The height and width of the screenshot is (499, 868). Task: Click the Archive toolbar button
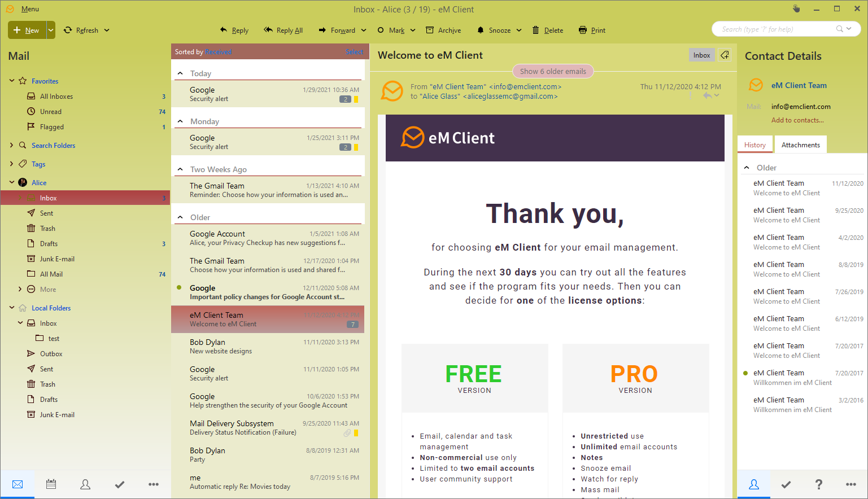[x=443, y=30]
